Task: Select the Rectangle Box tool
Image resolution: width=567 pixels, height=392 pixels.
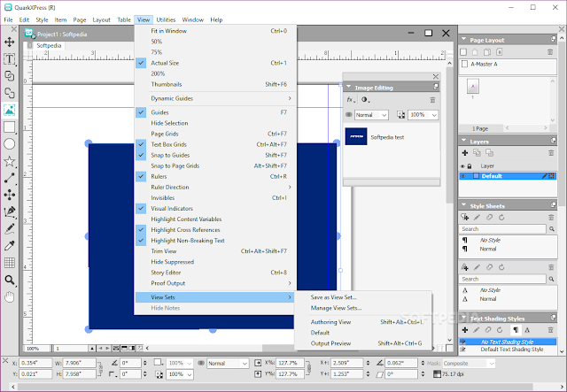Action: click(x=10, y=127)
